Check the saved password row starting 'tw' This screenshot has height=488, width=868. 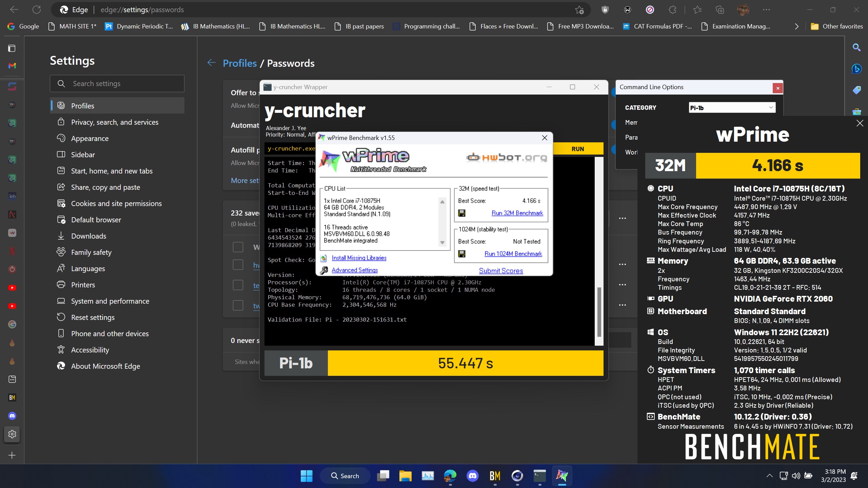click(238, 305)
